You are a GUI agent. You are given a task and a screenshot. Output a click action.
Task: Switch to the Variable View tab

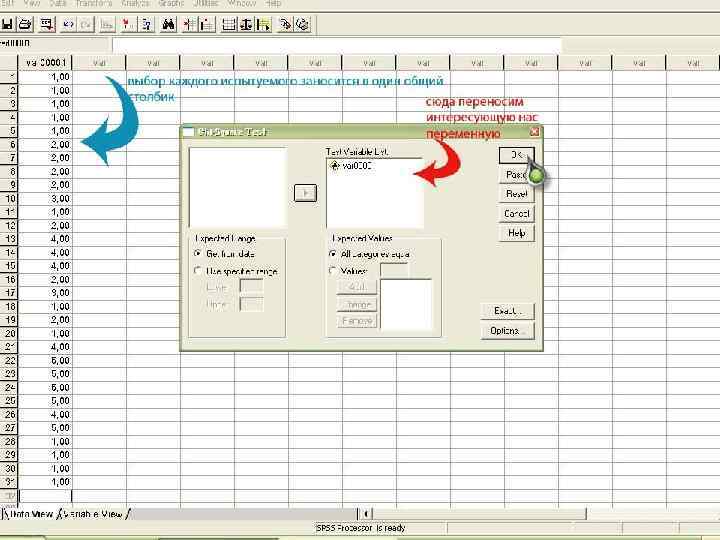[93, 514]
